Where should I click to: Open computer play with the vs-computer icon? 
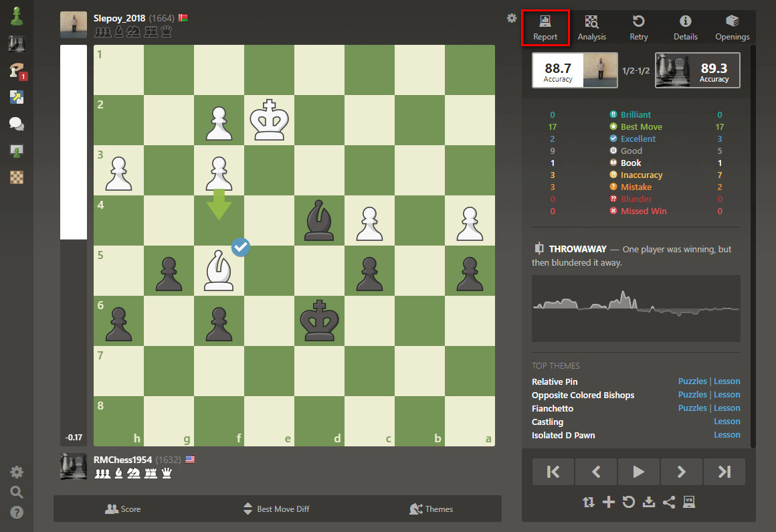(x=689, y=502)
